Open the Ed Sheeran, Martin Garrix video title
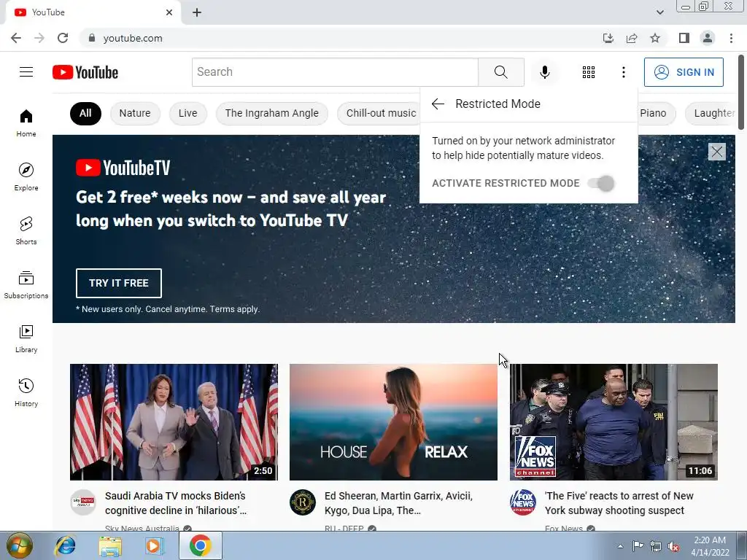747x560 pixels. [x=398, y=503]
